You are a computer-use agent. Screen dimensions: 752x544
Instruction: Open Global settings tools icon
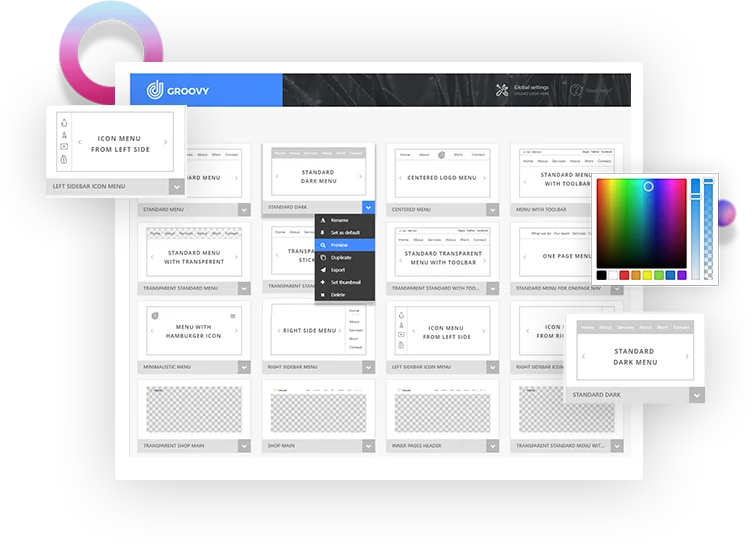pos(502,90)
